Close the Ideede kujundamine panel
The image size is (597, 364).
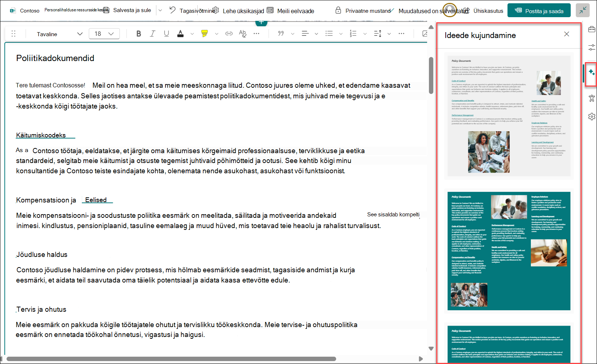tap(567, 34)
